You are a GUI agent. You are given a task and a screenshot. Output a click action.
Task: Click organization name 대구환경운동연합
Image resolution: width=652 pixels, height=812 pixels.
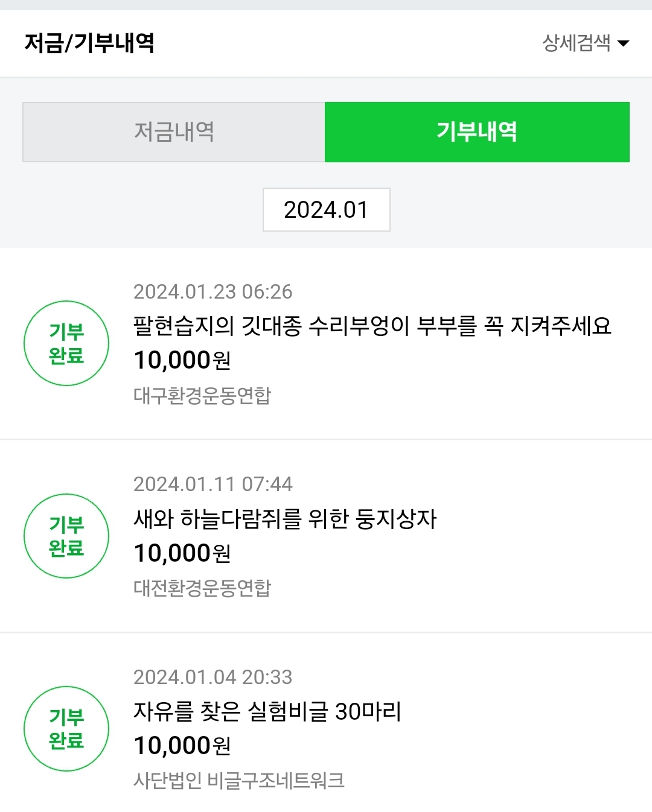click(202, 395)
